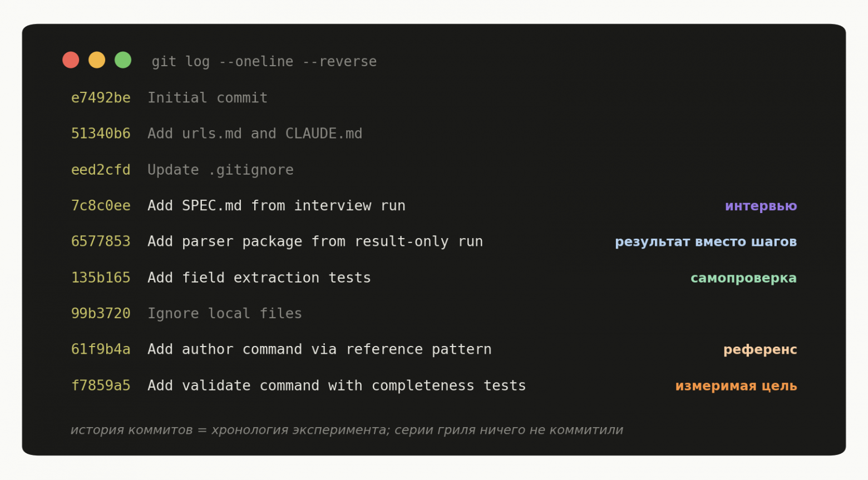Click the 'референс' label
The width and height of the screenshot is (868, 480).
click(760, 350)
